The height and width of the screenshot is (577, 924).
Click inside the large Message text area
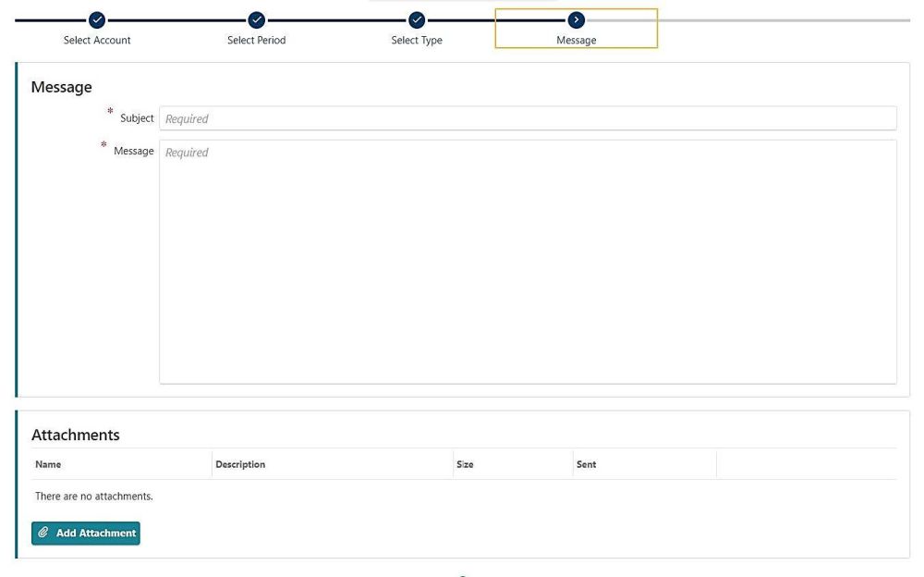(x=527, y=261)
